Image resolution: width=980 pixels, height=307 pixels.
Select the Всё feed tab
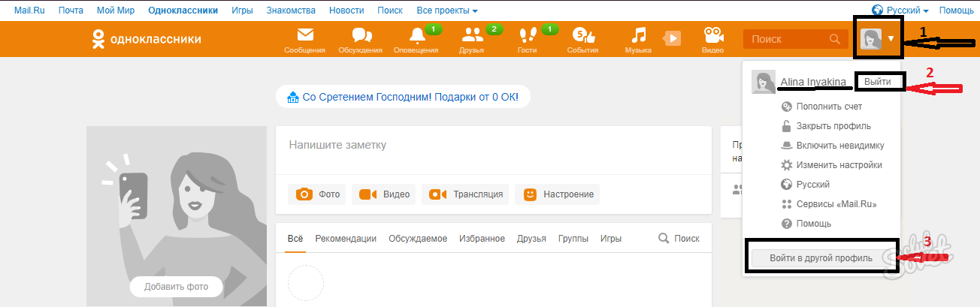[x=295, y=239]
